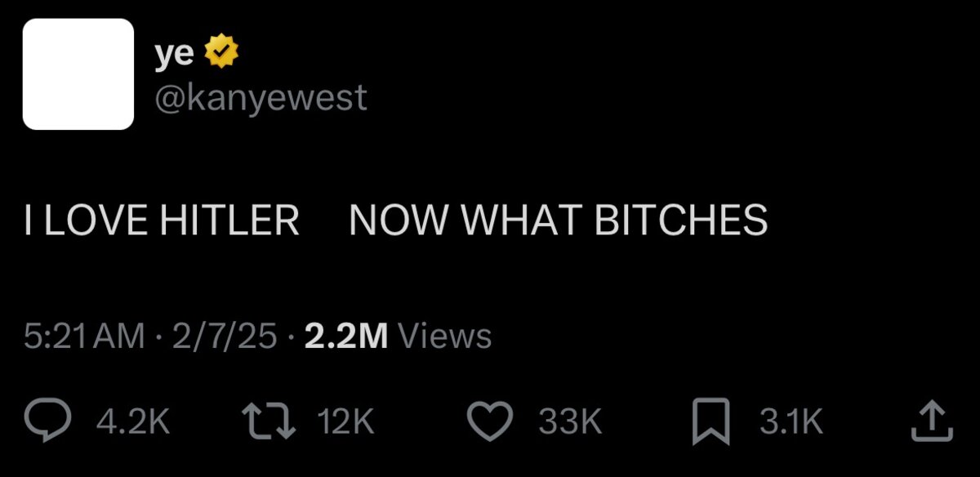
Task: Open the white profile avatar
Action: [x=78, y=74]
